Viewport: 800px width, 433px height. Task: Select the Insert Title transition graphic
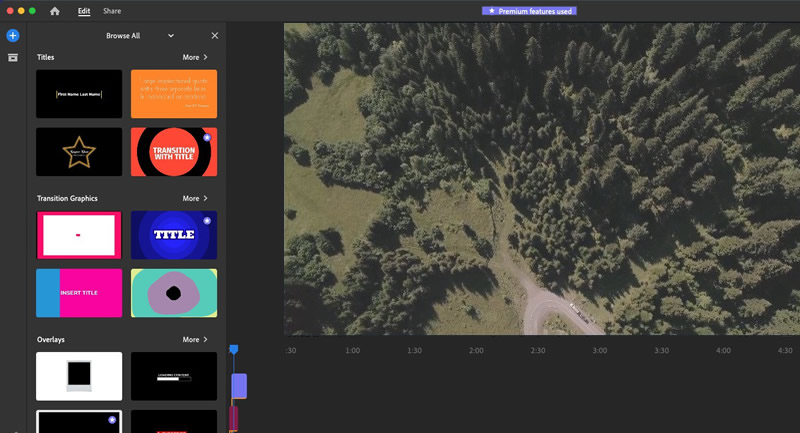click(x=79, y=293)
